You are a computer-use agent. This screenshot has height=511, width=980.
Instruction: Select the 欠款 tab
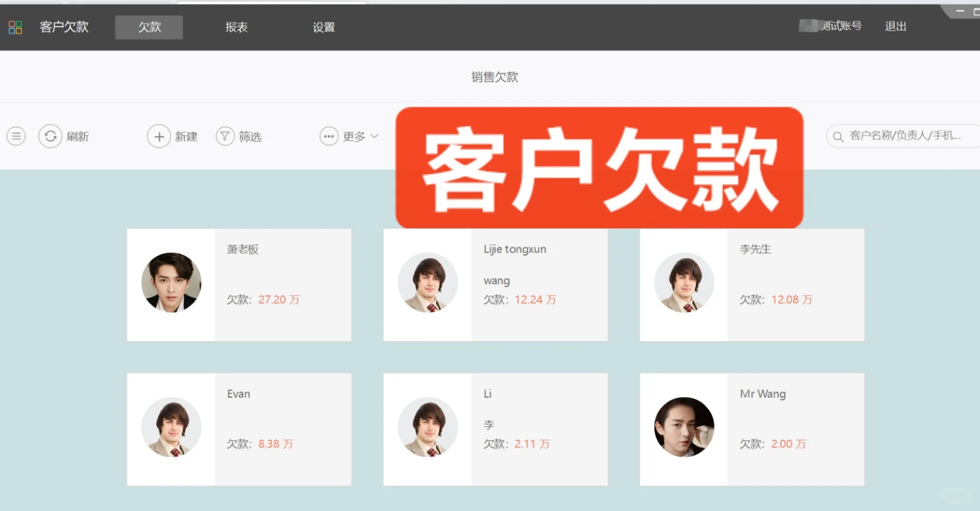point(148,27)
